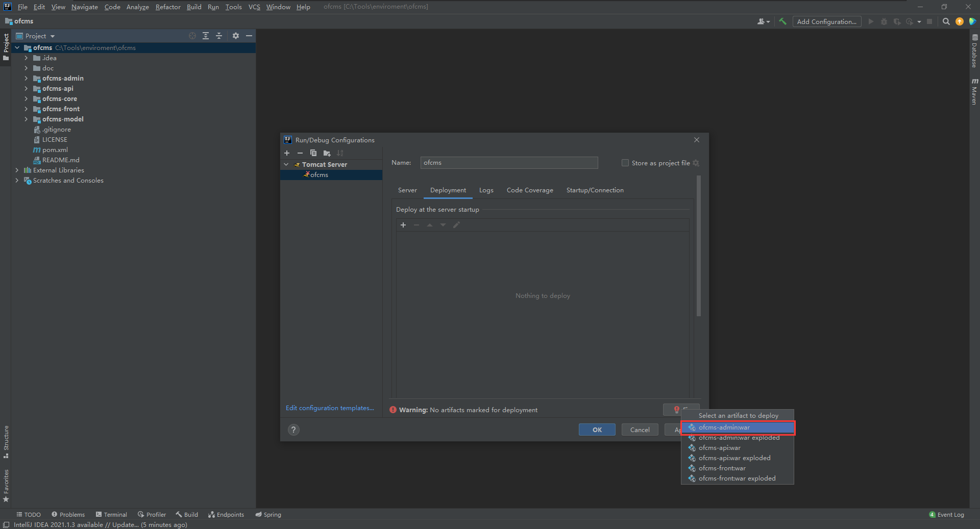
Task: Click the edit pencil icon in deployment toolbar
Action: coord(456,225)
